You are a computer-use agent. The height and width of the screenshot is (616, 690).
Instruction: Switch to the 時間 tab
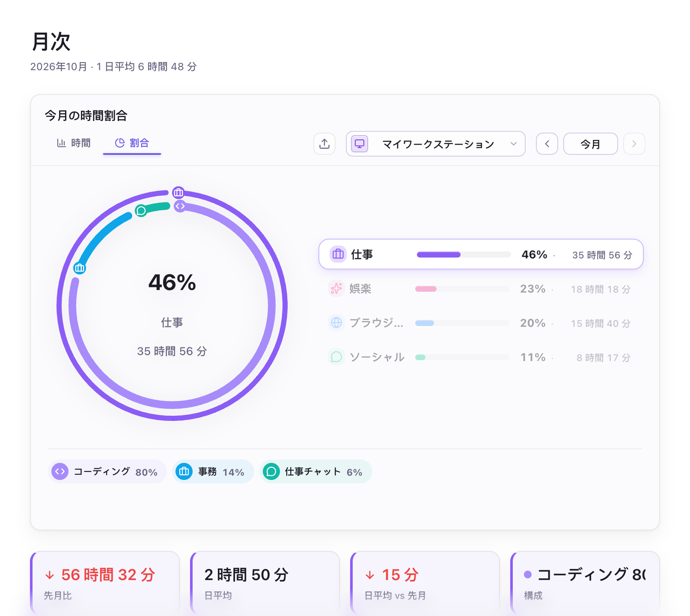(74, 143)
